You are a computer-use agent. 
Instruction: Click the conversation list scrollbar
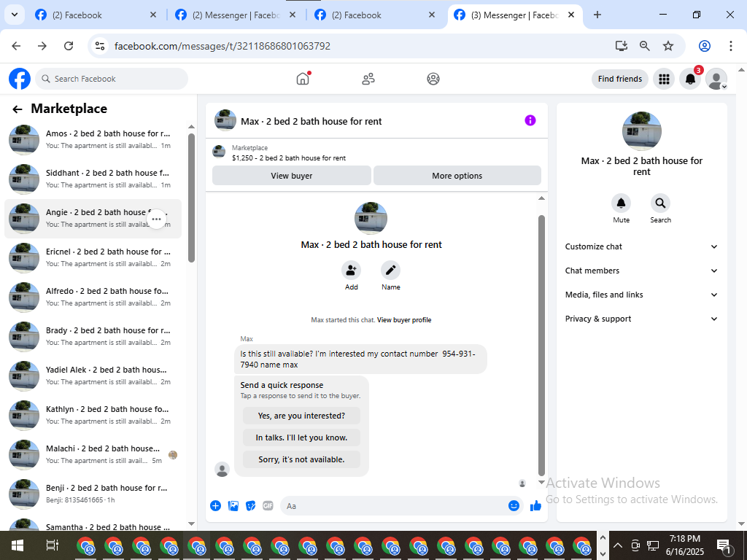tap(192, 198)
